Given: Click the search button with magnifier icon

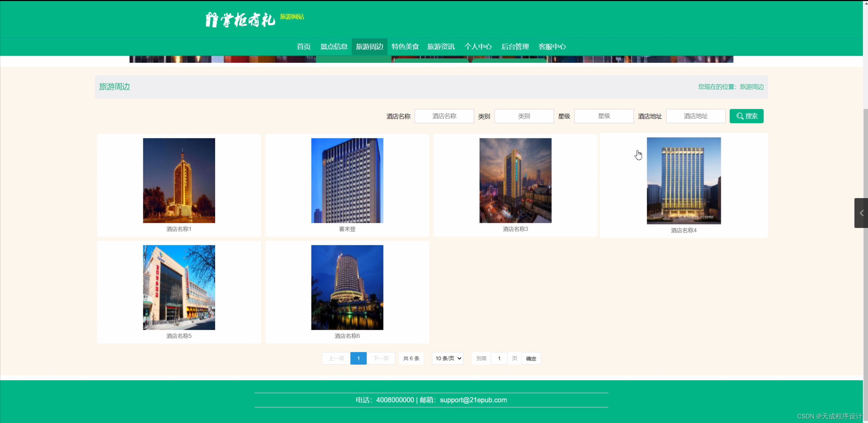Looking at the screenshot, I should coord(746,116).
